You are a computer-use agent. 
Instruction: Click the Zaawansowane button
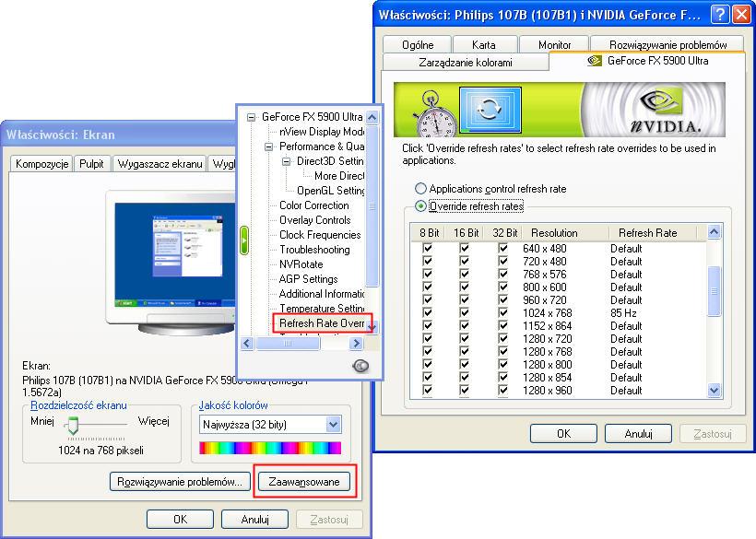(x=304, y=482)
